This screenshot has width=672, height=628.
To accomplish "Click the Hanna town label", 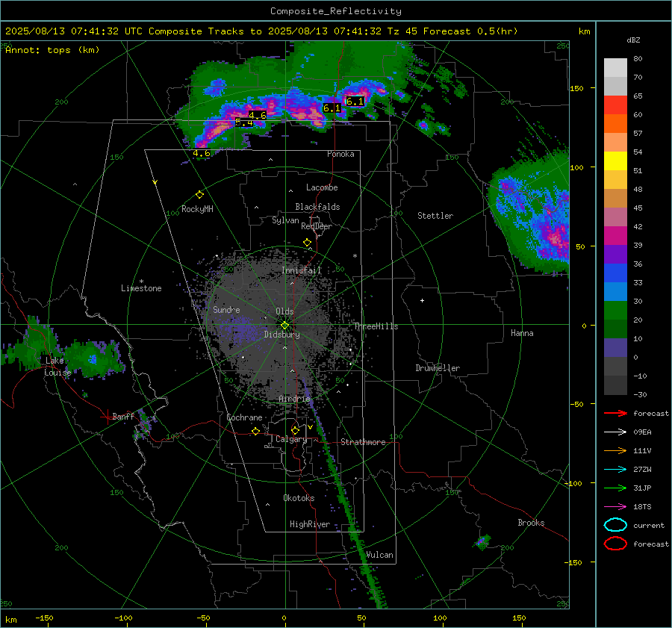I will pyautogui.click(x=522, y=333).
